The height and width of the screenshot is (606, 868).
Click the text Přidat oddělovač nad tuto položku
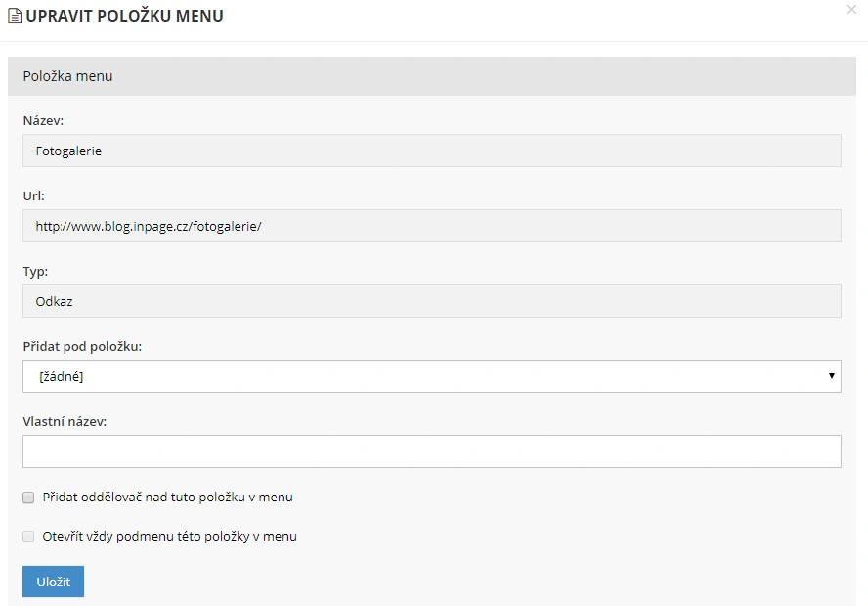pos(167,498)
